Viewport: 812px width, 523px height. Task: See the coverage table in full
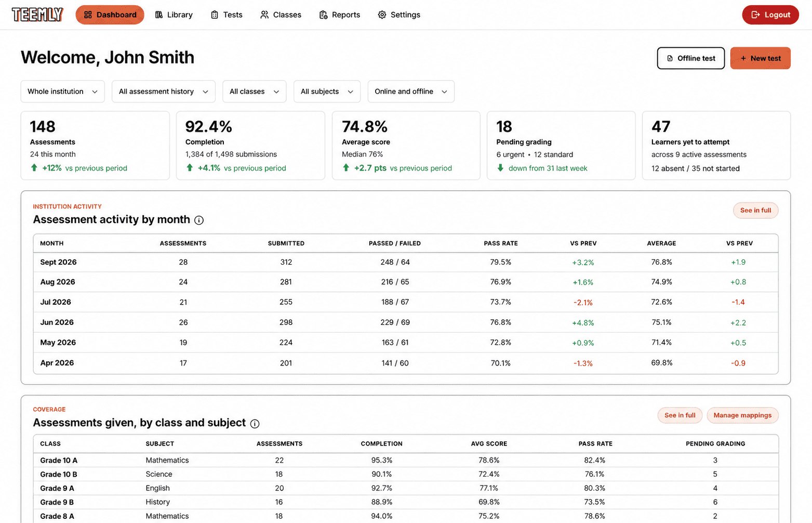point(680,415)
